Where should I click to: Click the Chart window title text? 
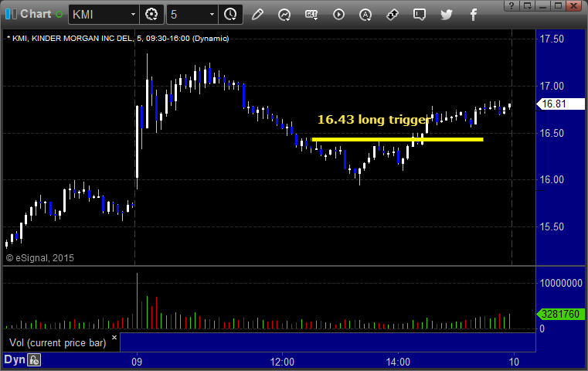pyautogui.click(x=36, y=14)
